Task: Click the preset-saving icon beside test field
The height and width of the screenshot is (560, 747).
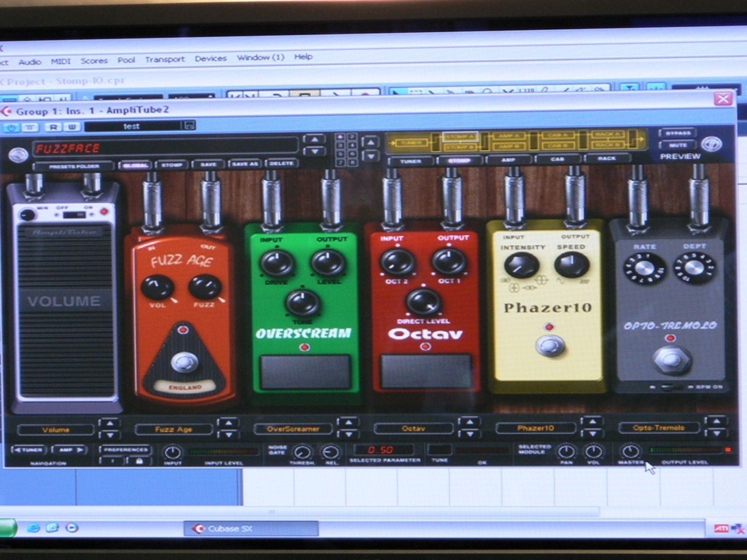Action: 189,125
